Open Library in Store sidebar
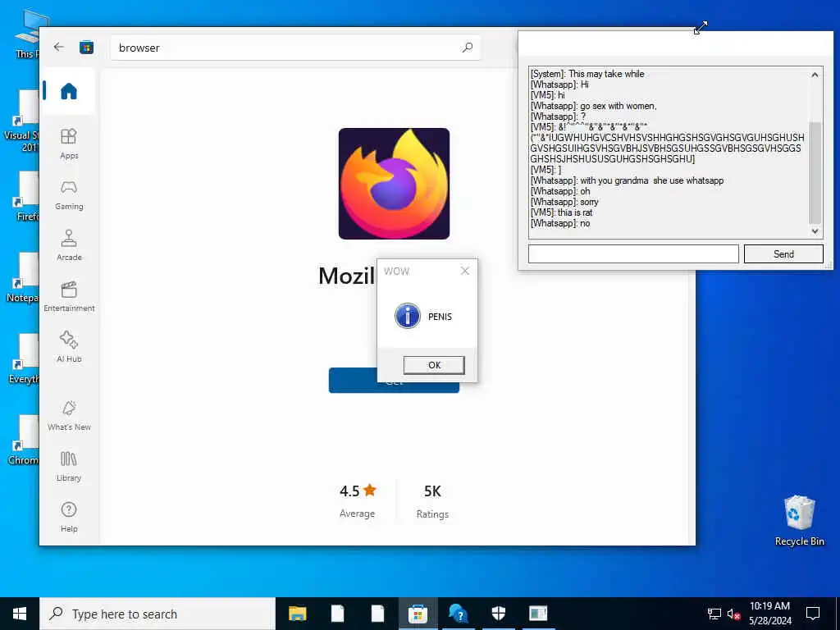Image resolution: width=840 pixels, height=630 pixels. tap(69, 467)
